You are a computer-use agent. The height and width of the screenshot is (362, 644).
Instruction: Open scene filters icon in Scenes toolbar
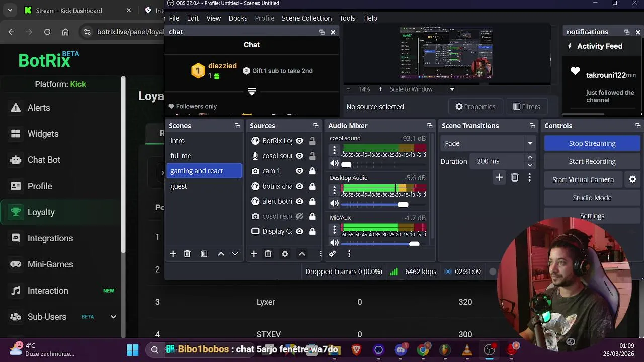point(204,254)
